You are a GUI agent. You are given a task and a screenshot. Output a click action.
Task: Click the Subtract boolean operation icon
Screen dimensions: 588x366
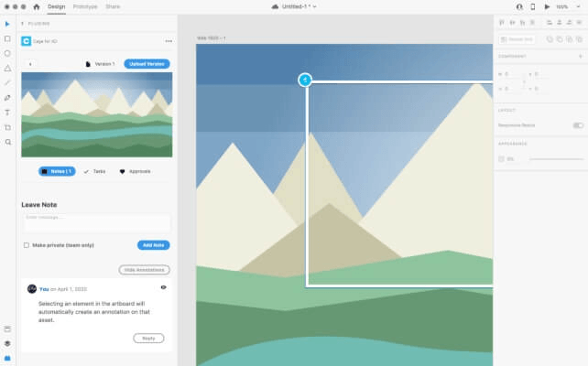coord(560,39)
